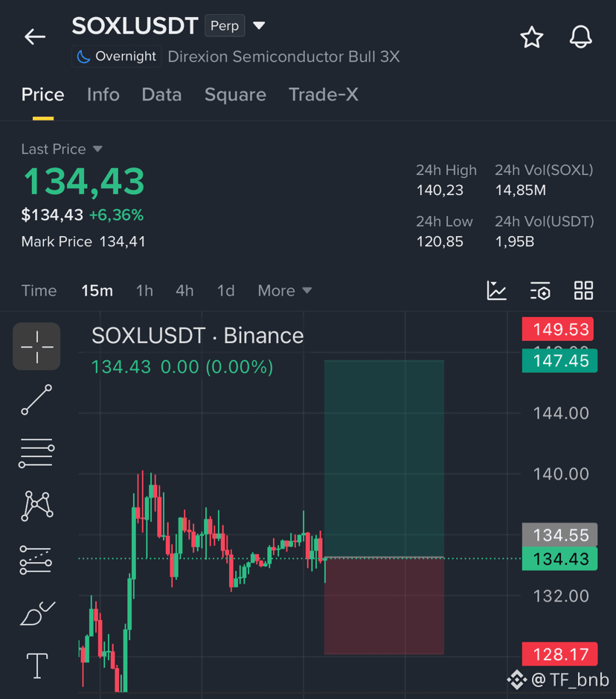Click the 128.17 stop price label

coord(560,654)
